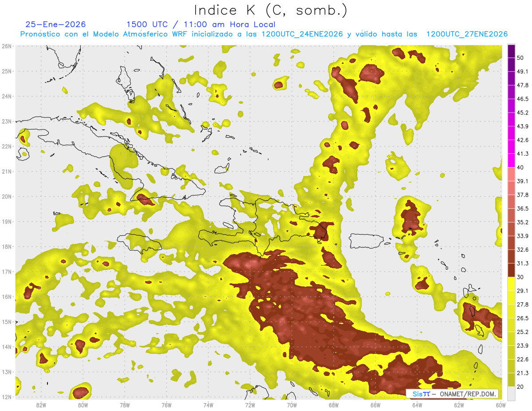Click the longitude label "62W"
532x411 pixels.
point(459,405)
